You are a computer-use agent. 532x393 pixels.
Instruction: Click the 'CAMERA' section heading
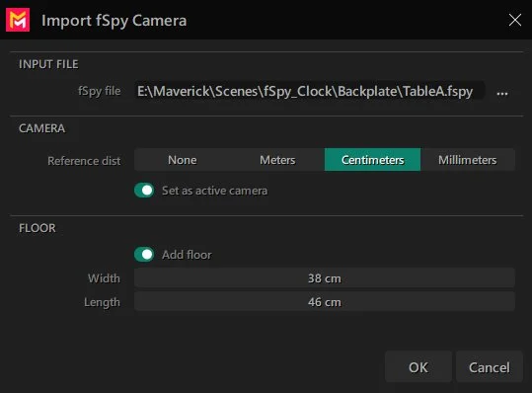42,128
